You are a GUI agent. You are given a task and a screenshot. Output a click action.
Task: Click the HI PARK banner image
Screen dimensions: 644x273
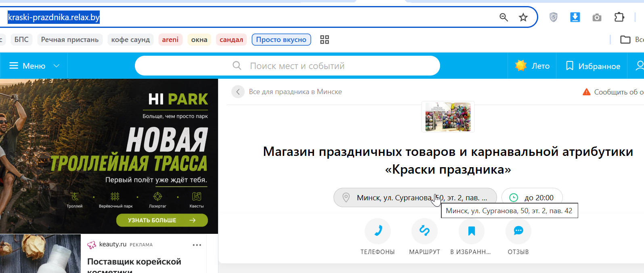[109, 156]
